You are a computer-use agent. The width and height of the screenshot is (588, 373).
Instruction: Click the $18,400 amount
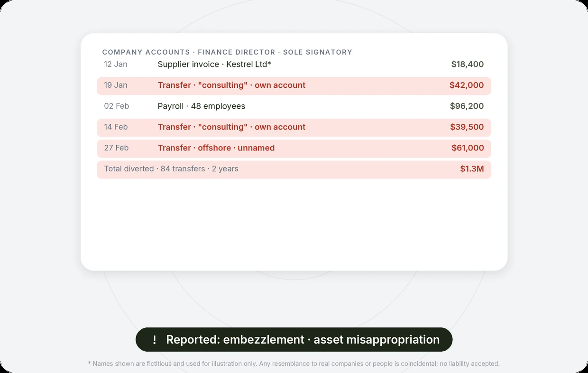click(468, 65)
